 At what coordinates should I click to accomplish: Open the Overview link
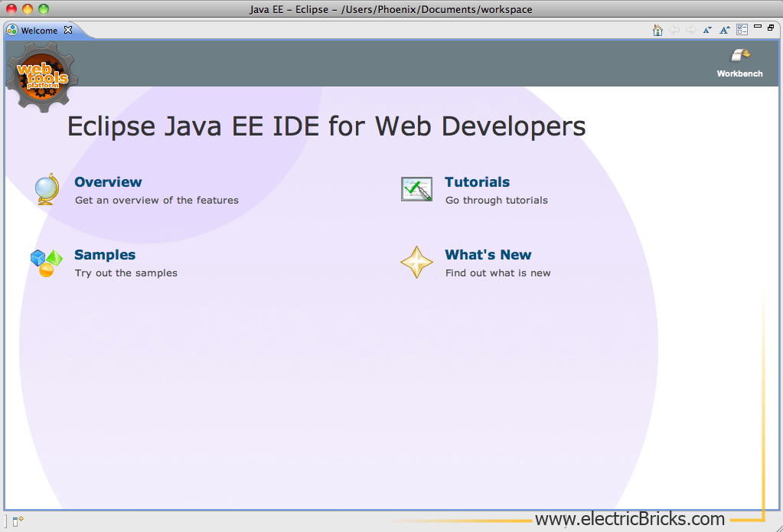tap(107, 182)
